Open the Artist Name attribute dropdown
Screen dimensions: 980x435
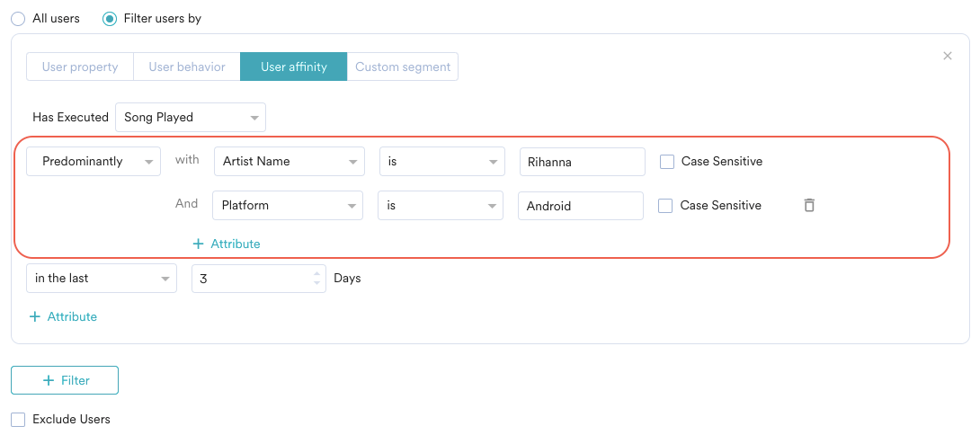click(289, 162)
